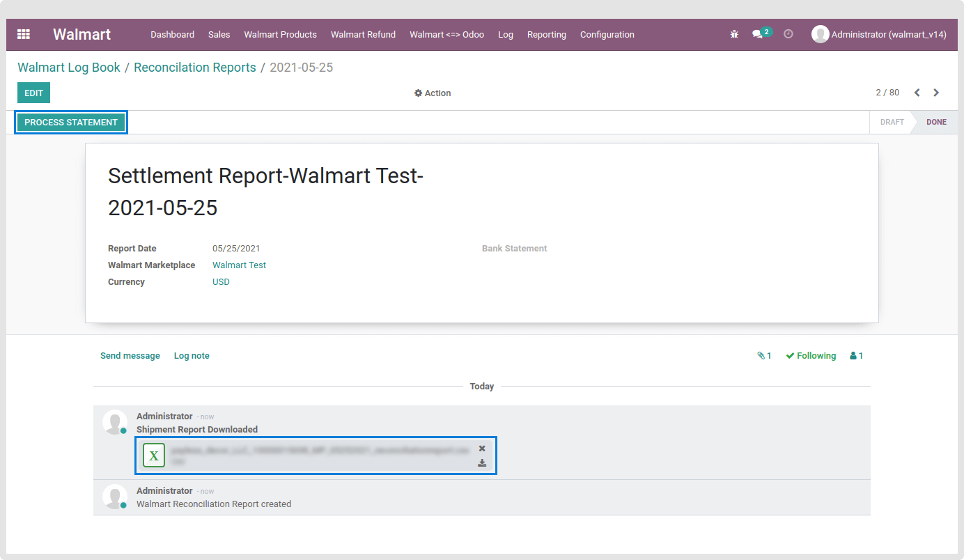This screenshot has height=560, width=964.
Task: Click the PROCESS STATEMENT button
Action: click(x=71, y=123)
